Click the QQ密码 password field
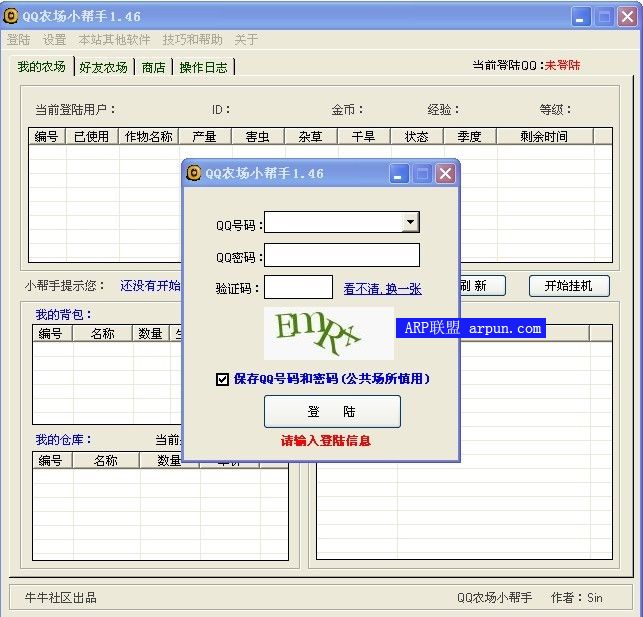The width and height of the screenshot is (643, 617). coord(342,255)
